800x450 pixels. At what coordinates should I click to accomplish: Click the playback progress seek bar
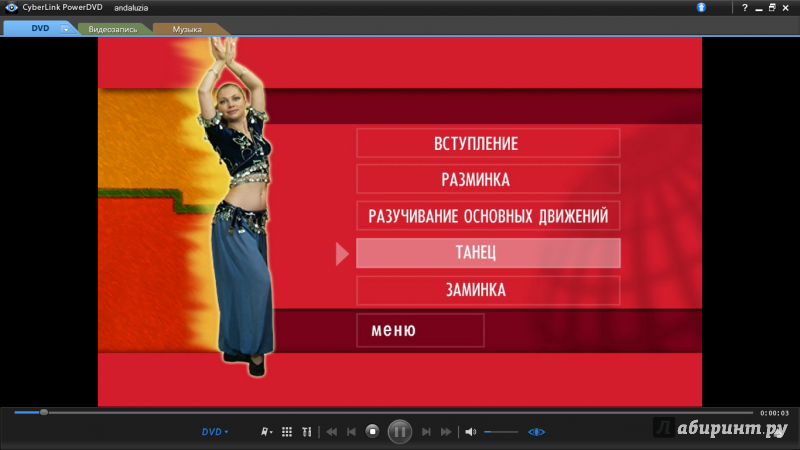click(x=384, y=412)
